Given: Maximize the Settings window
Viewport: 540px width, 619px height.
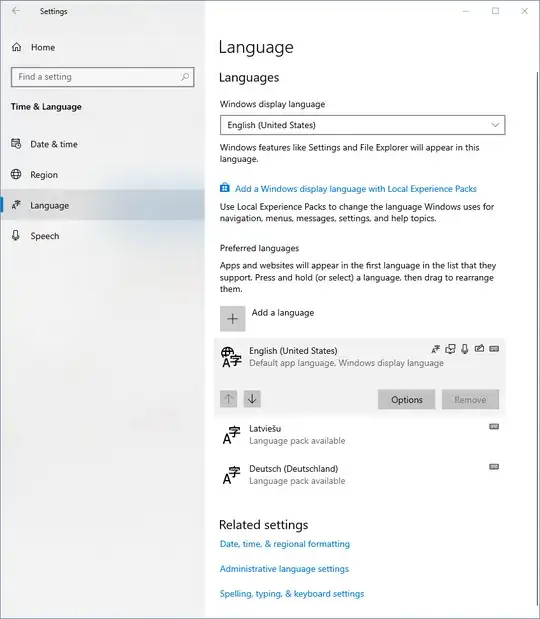Looking at the screenshot, I should 495,11.
